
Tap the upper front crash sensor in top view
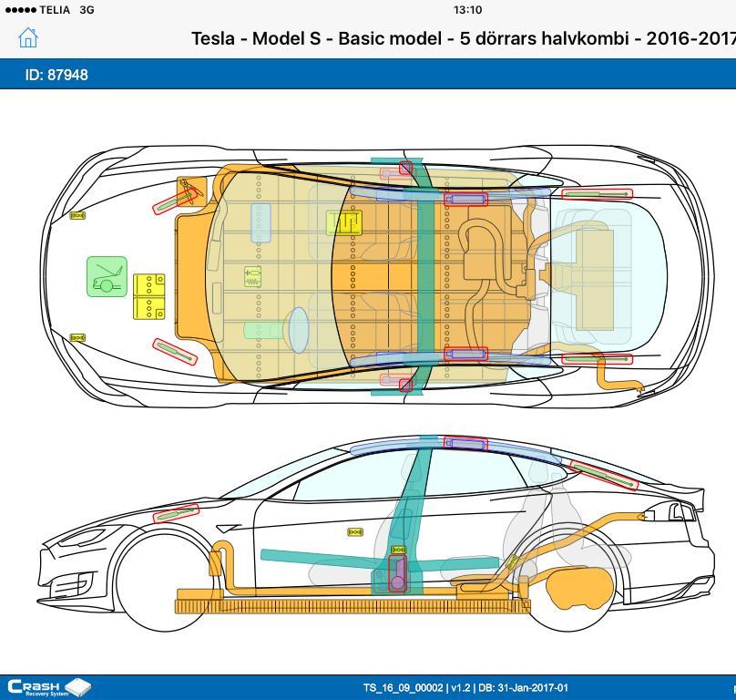(77, 216)
